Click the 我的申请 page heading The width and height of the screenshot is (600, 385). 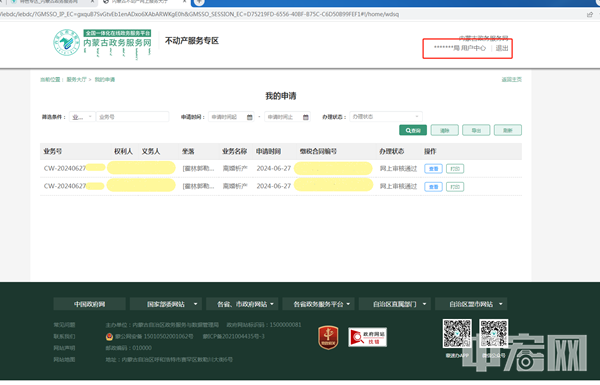[x=281, y=96]
